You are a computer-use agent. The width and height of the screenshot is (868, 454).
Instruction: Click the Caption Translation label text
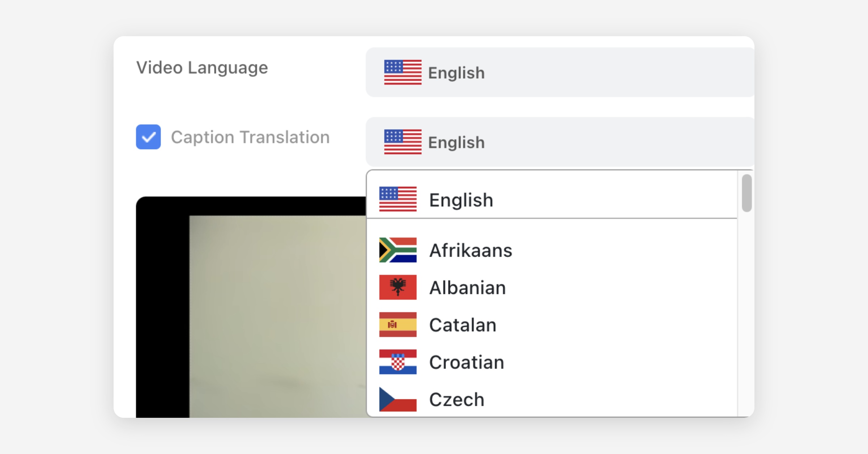pos(250,137)
